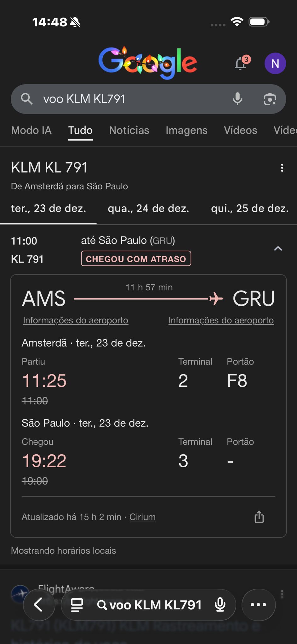Select qua., 24 de dez. date
The height and width of the screenshot is (644, 297).
148,208
